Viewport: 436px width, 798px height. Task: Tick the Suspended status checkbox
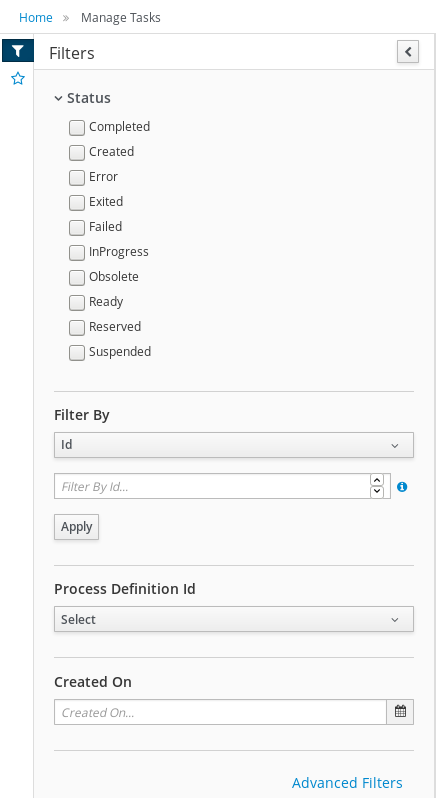[x=77, y=353]
